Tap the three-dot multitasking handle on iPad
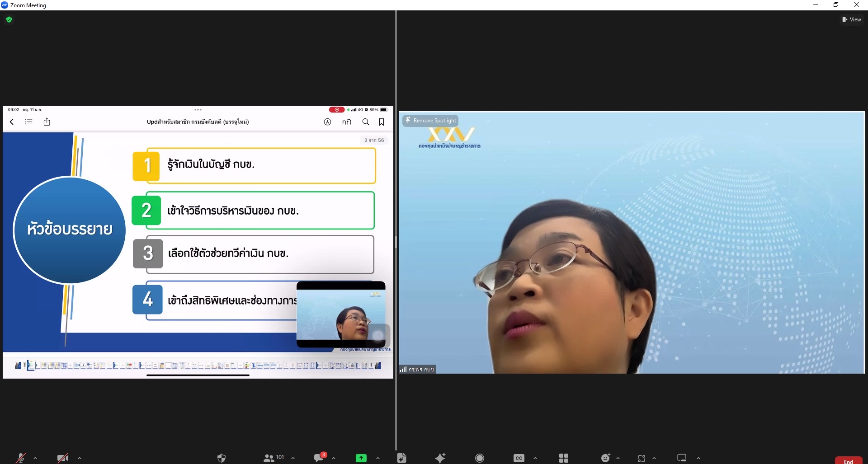Viewport: 868px width, 464px height. (198, 110)
